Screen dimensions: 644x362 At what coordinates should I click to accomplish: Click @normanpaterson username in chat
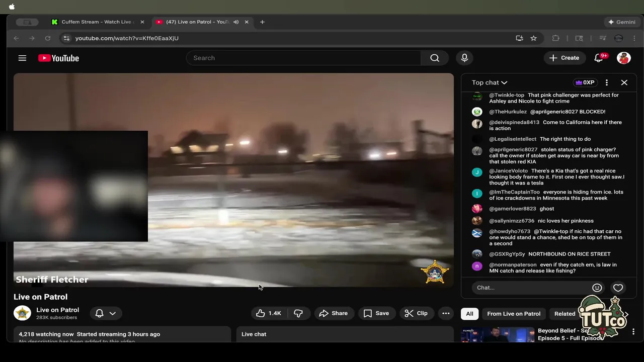click(x=513, y=264)
